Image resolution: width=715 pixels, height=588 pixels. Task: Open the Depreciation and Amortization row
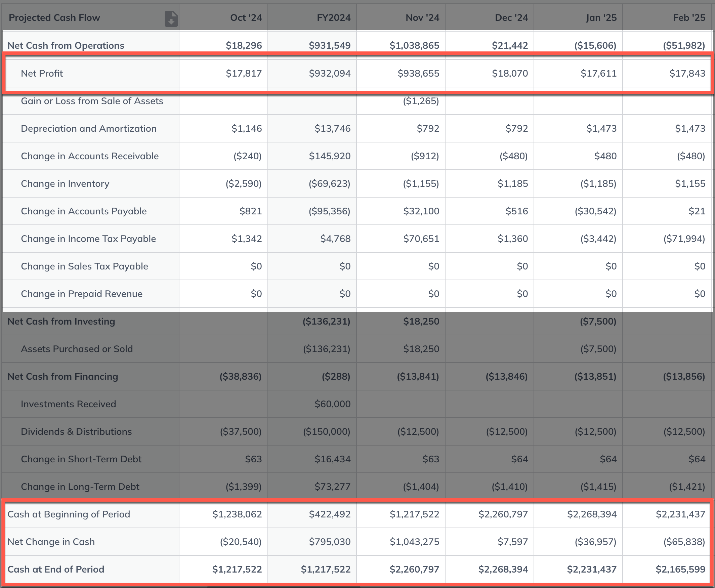(x=88, y=128)
